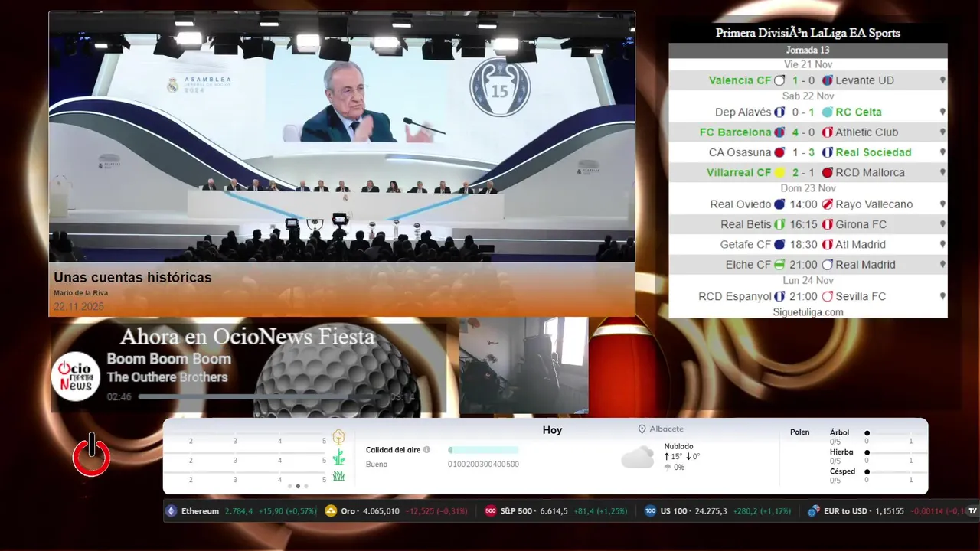Open the Siguetuliga.com link
This screenshot has height=551, width=980.
tap(808, 312)
